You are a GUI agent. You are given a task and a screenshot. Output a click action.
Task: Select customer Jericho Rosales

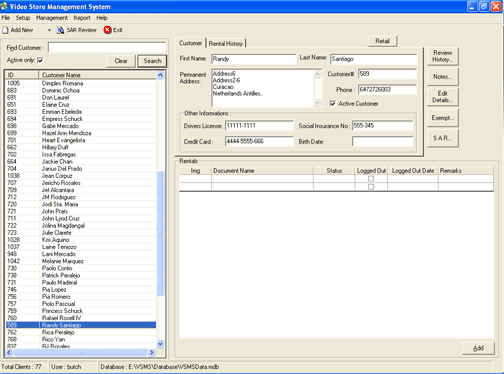81,183
